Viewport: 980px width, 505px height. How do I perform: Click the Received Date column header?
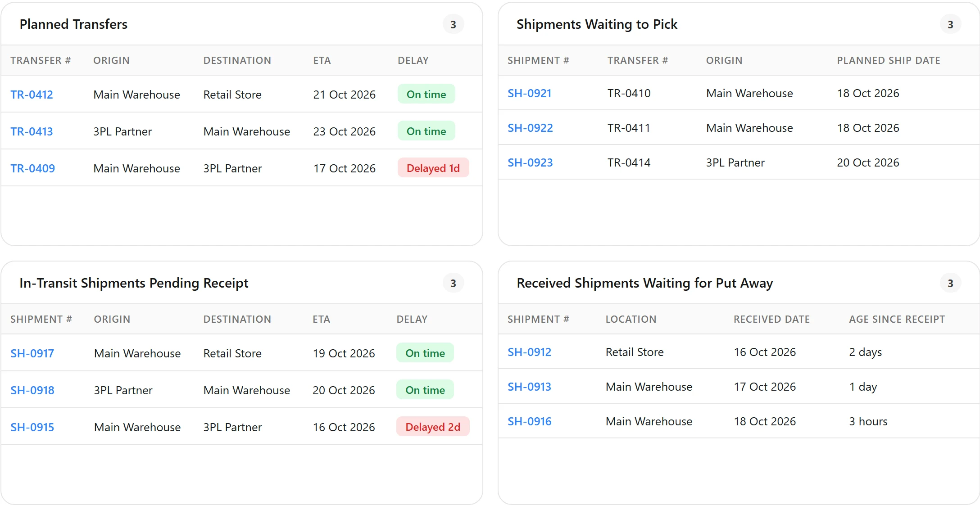pos(772,319)
